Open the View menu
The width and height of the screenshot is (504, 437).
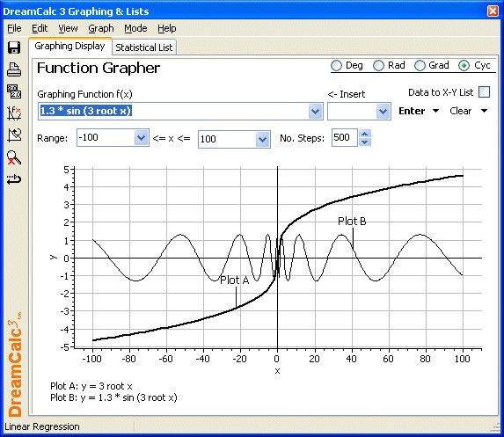[x=68, y=29]
